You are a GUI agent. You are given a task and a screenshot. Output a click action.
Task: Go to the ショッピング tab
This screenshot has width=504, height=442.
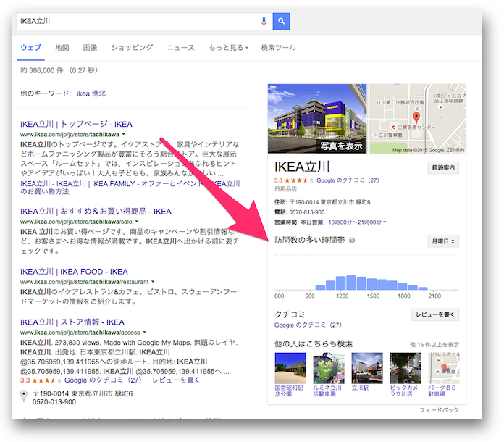click(132, 48)
